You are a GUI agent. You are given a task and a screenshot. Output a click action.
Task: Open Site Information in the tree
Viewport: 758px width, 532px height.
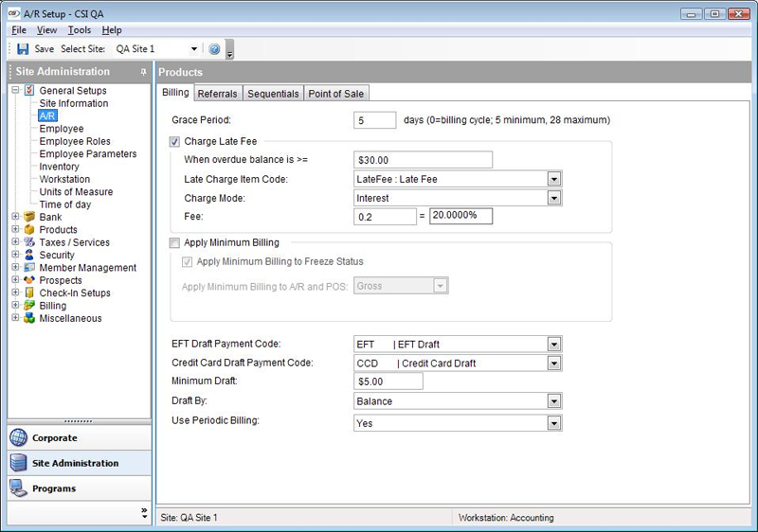74,103
